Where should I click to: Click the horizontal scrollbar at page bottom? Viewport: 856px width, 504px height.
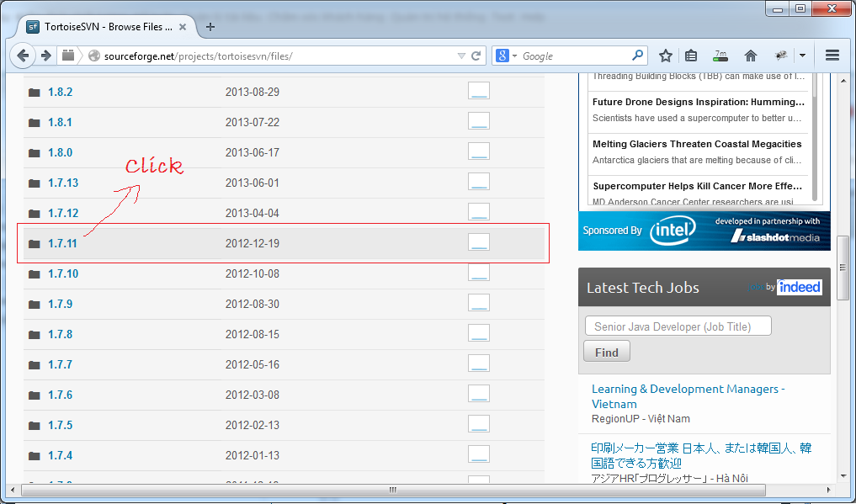tap(393, 490)
